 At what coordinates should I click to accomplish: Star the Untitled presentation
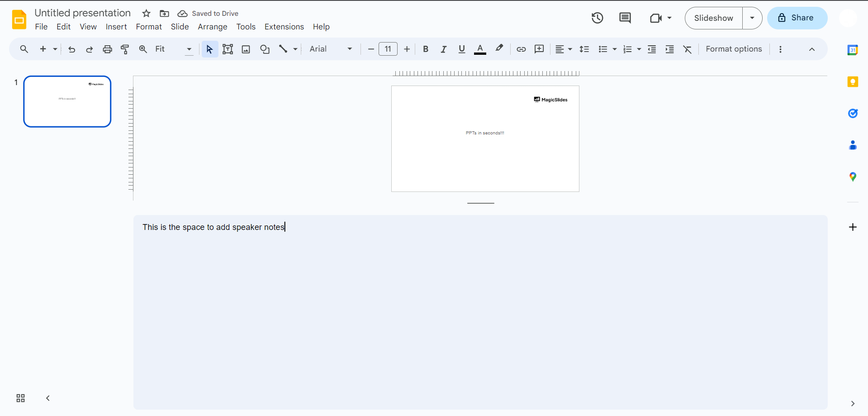coord(146,14)
